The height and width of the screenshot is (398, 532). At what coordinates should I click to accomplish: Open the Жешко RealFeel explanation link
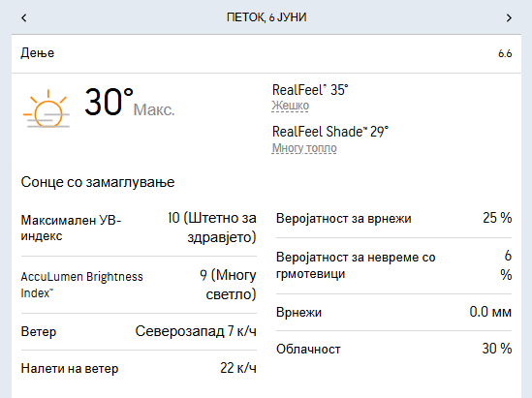pyautogui.click(x=290, y=106)
